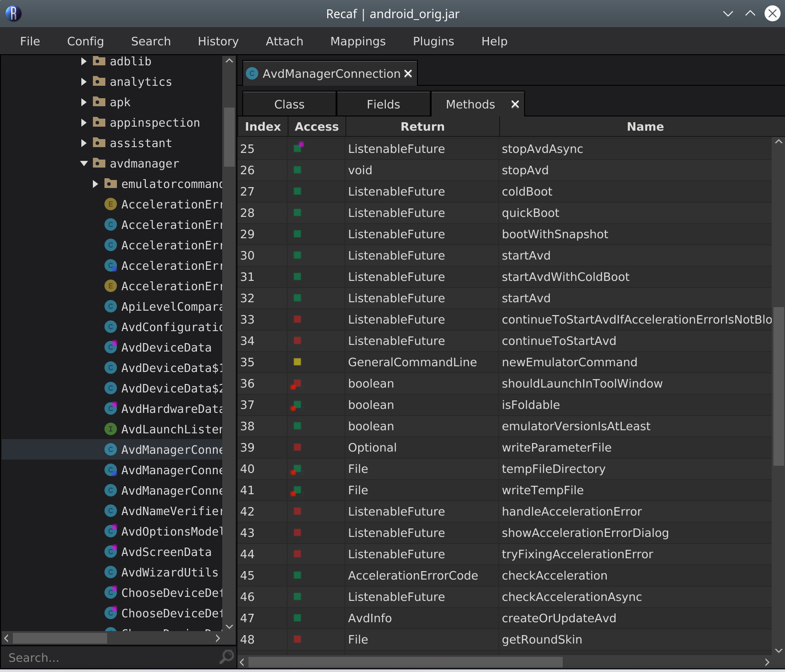Open the Config menu
The width and height of the screenshot is (785, 672).
pyautogui.click(x=85, y=41)
